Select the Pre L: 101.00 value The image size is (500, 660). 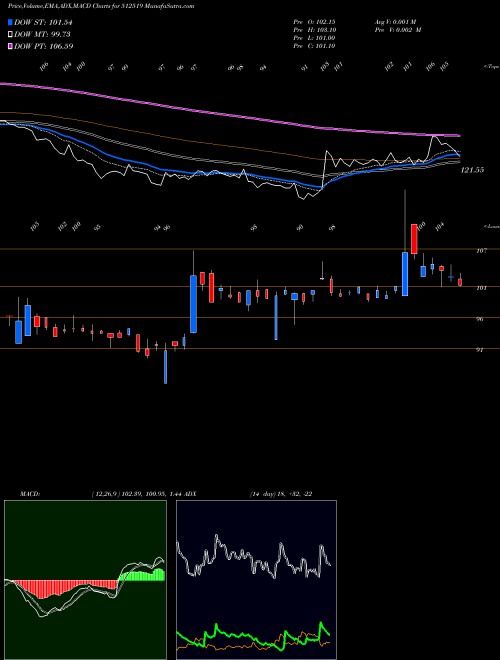point(314,38)
